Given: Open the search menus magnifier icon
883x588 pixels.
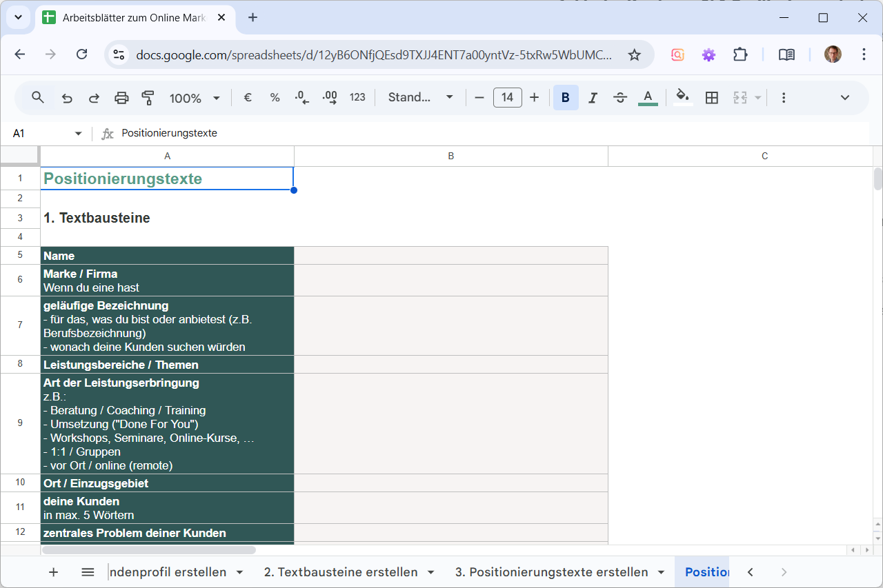Looking at the screenshot, I should tap(38, 97).
